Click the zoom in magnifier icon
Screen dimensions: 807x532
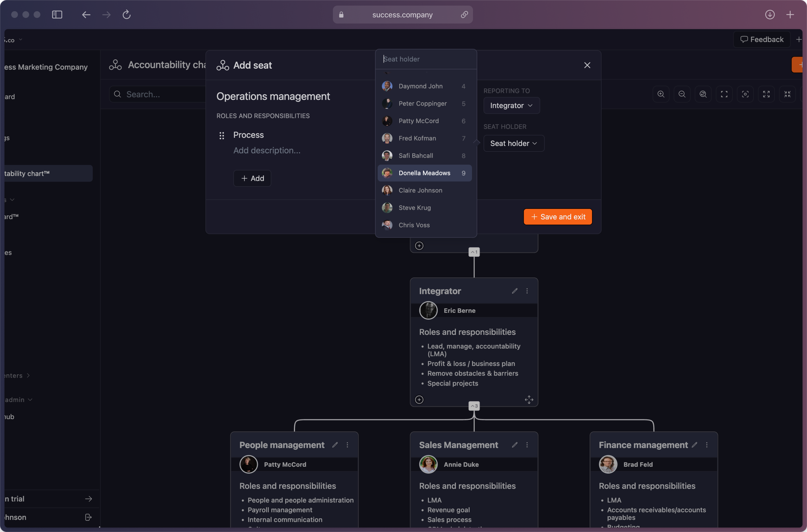[x=661, y=94]
